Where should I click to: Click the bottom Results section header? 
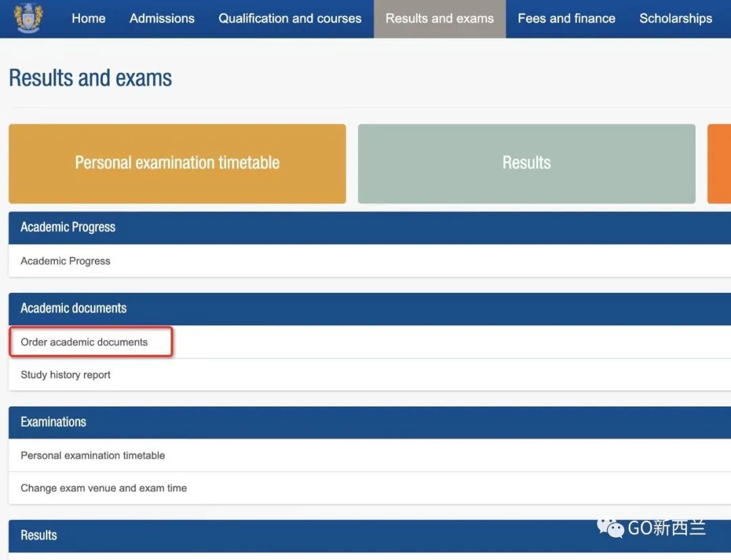370,536
